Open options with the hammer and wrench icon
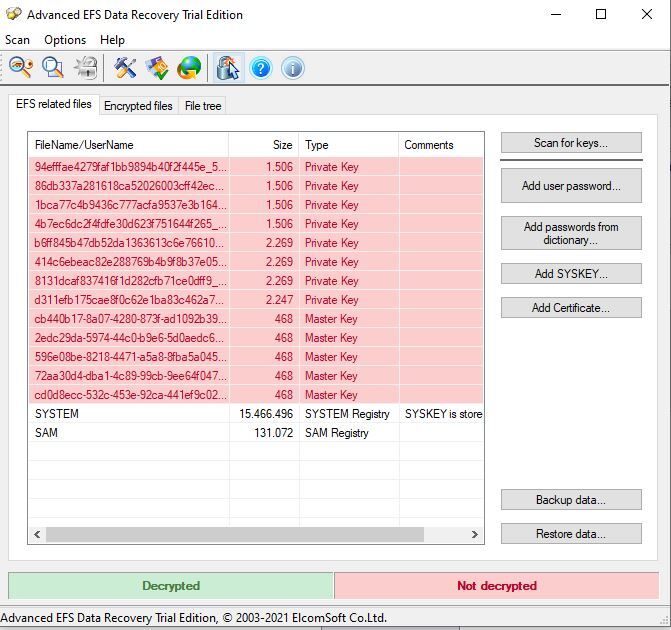The height and width of the screenshot is (630, 671). 125,68
